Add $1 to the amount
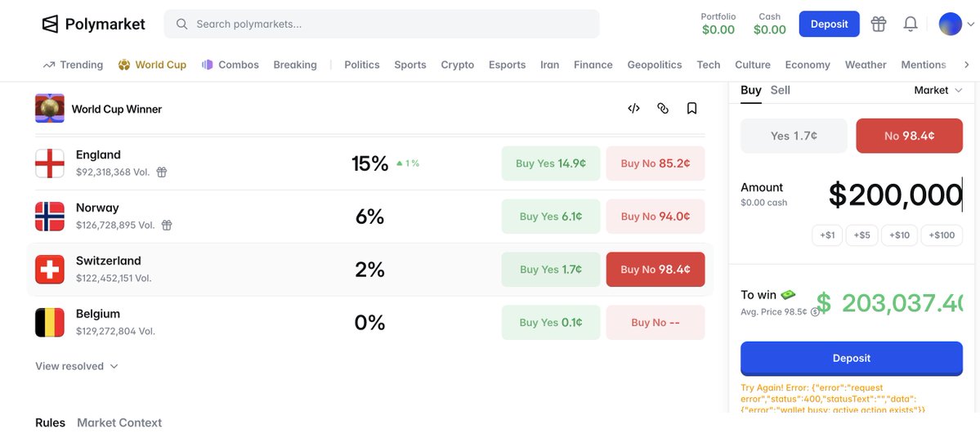 (827, 235)
